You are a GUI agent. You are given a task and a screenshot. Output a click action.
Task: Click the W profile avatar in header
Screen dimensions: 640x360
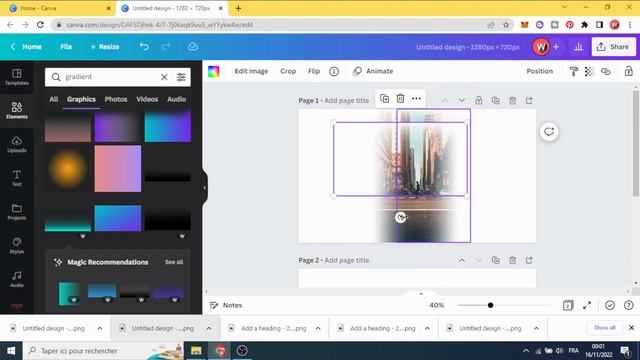coord(541,47)
